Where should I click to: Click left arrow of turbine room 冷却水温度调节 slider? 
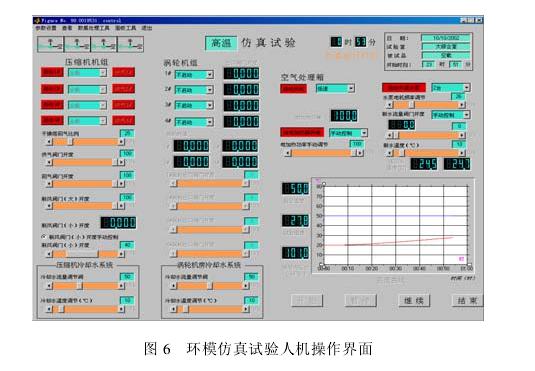[x=174, y=309]
